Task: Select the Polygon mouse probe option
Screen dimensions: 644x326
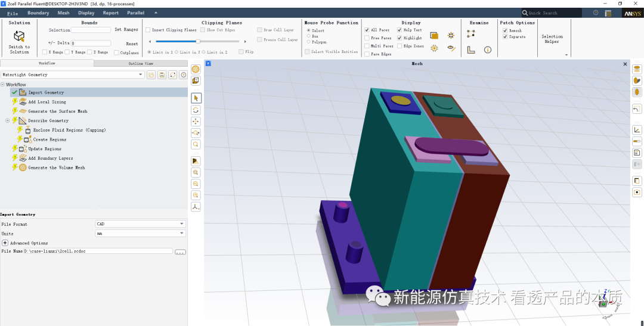Action: click(x=308, y=42)
